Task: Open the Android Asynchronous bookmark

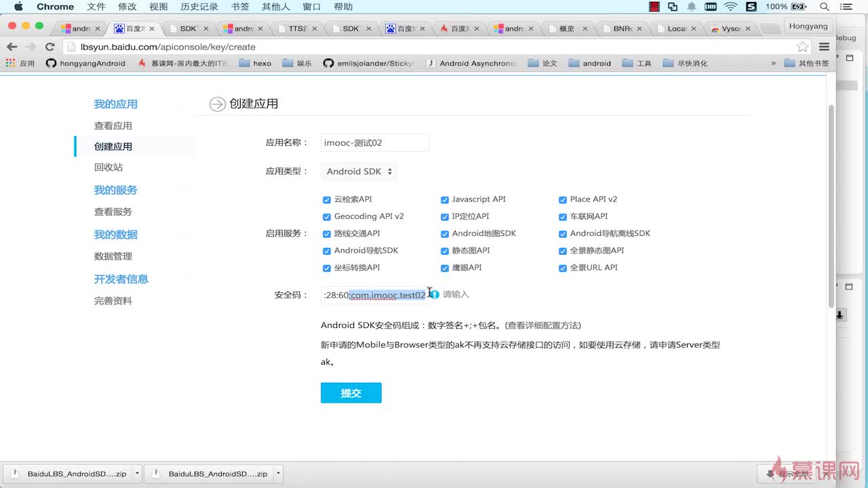Action: [x=472, y=63]
